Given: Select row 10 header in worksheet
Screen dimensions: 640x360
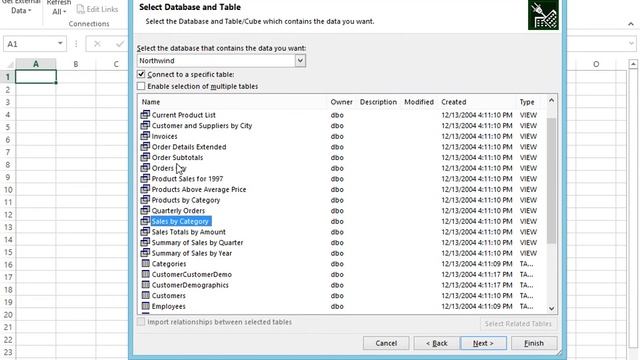Looking at the screenshot, I should 7,190.
